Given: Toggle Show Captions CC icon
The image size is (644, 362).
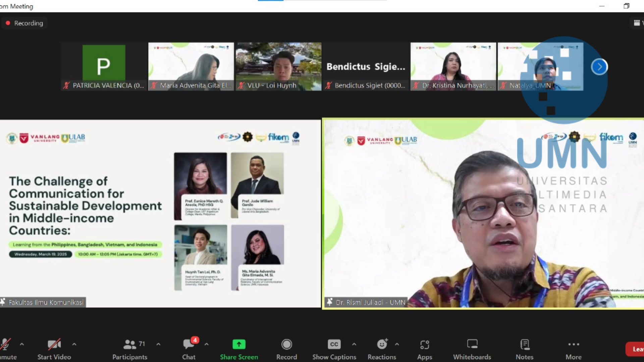Looking at the screenshot, I should 334,344.
